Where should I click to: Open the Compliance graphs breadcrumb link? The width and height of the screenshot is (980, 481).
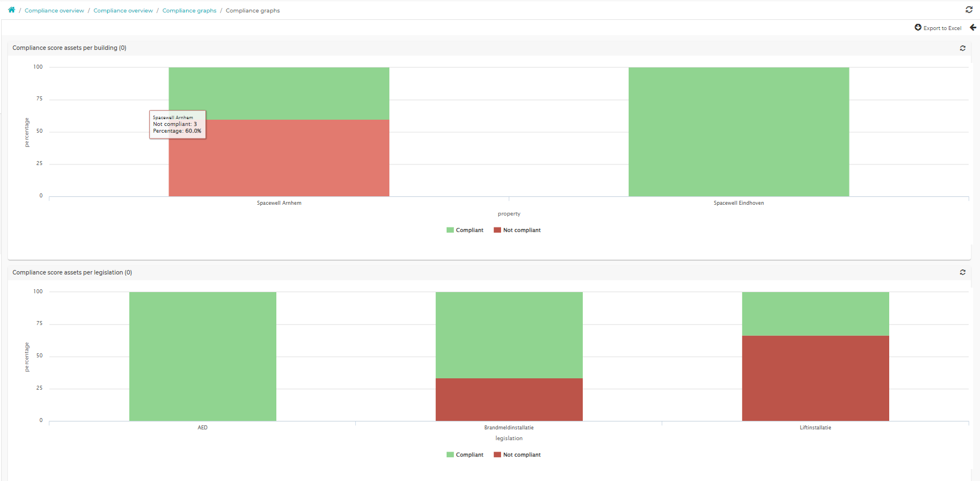(190, 11)
